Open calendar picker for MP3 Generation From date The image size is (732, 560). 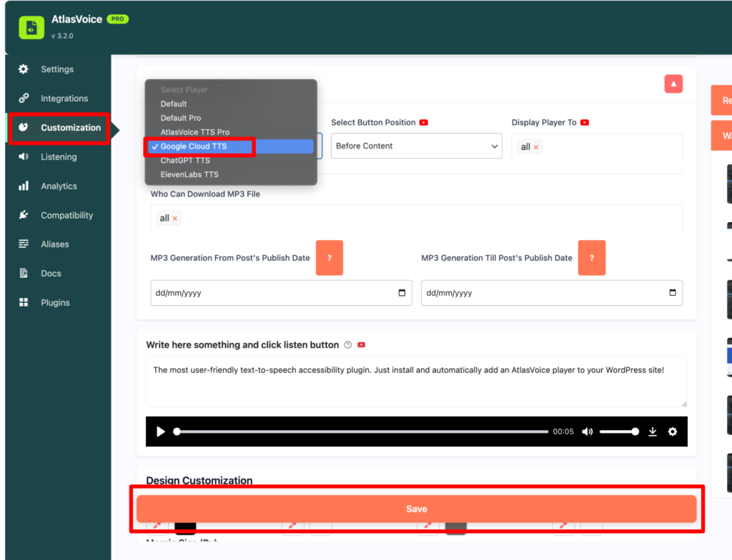[402, 293]
